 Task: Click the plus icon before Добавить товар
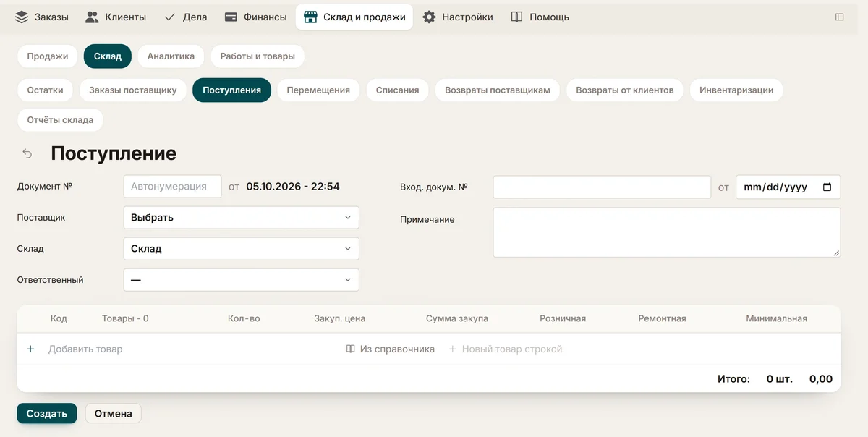tap(30, 349)
